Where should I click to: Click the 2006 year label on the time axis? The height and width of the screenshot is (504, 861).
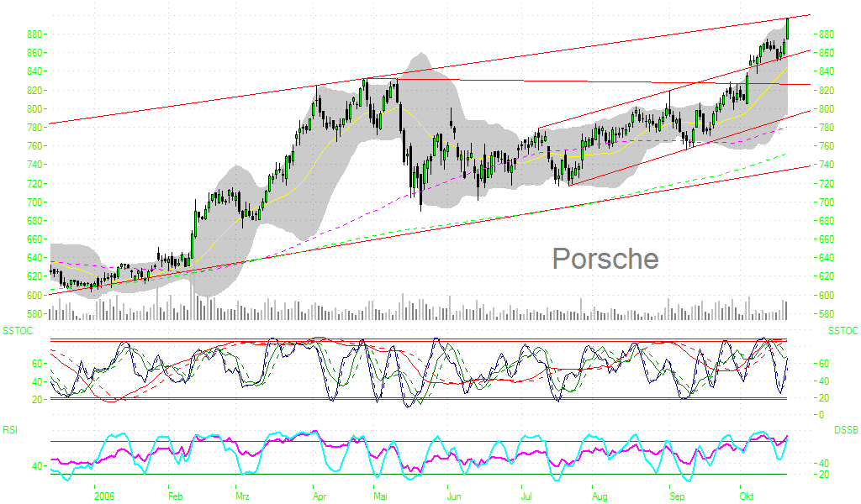(104, 496)
